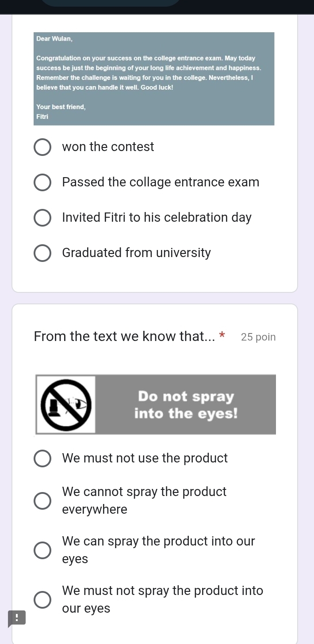Click the 'From the text we know that...' question title
314x644 pixels.
pos(125,337)
